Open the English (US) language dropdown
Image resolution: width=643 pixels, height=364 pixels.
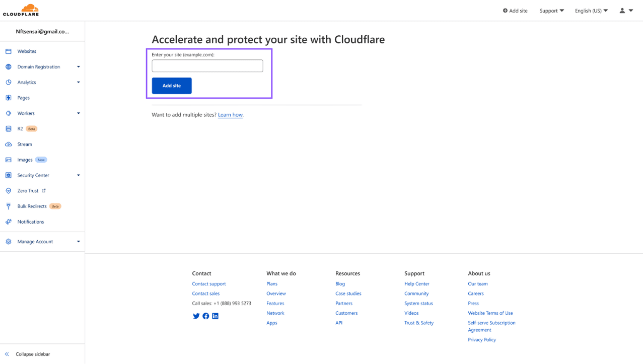tap(592, 11)
